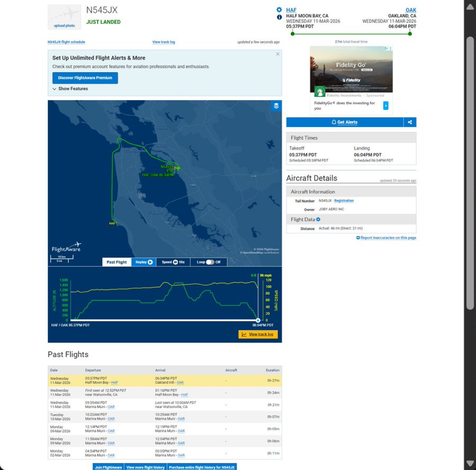
Task: Open OAK link in Oakland Intl arrival row
Action: [x=180, y=382]
